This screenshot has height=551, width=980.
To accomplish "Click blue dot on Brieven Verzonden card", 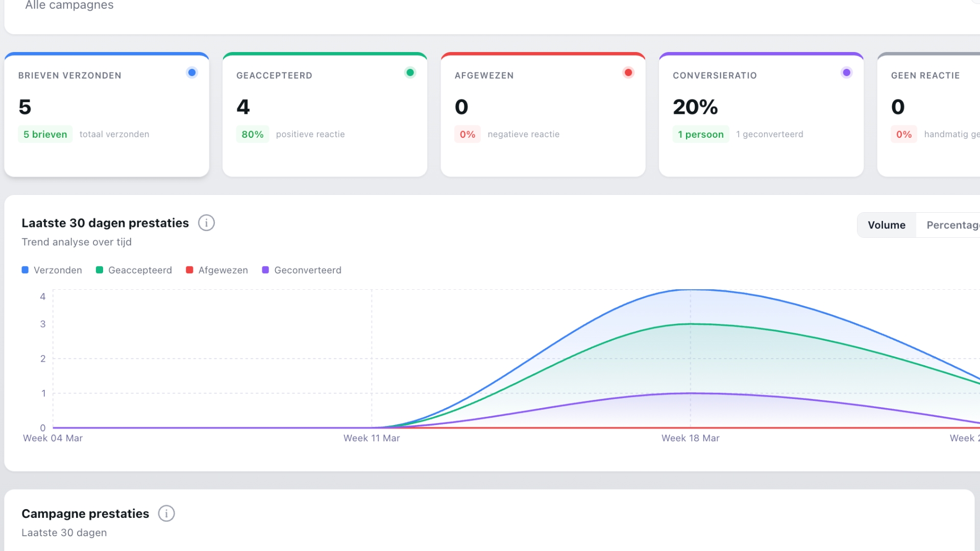I will click(192, 72).
